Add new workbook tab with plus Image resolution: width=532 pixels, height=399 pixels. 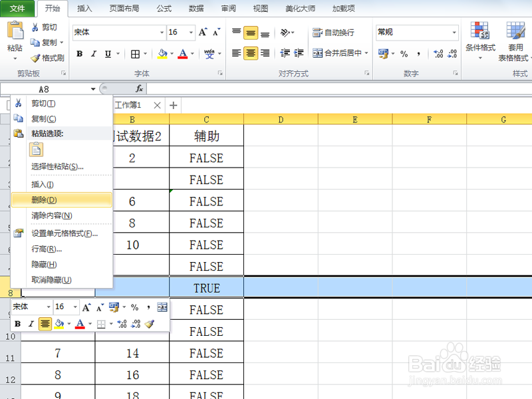[174, 105]
